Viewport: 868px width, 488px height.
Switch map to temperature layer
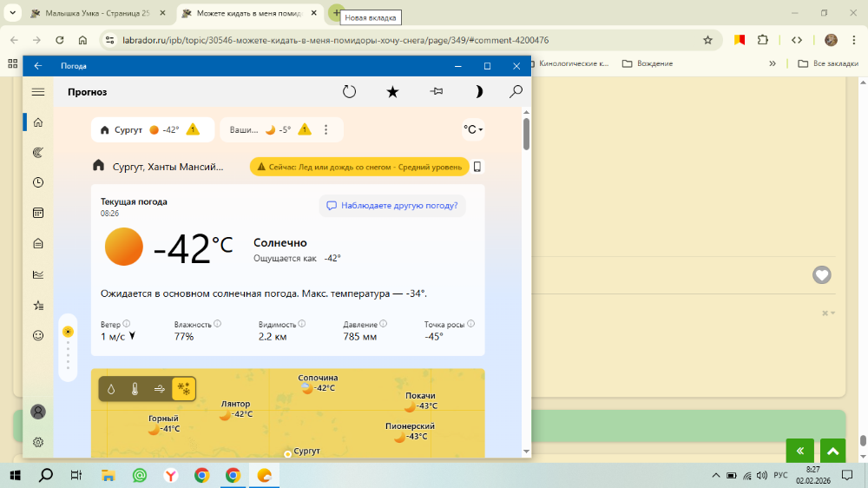[x=135, y=389]
